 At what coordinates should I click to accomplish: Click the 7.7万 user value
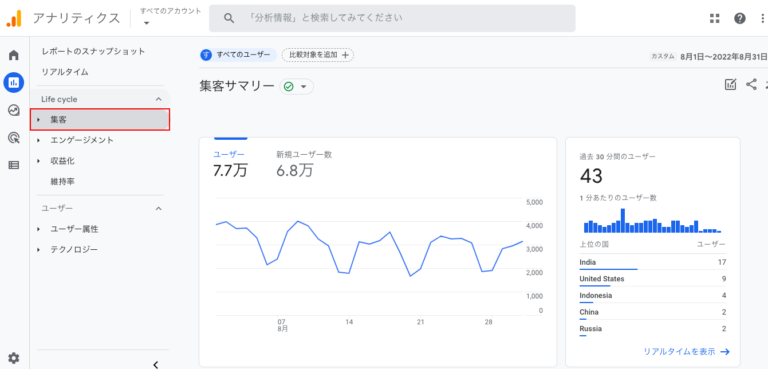click(x=230, y=170)
